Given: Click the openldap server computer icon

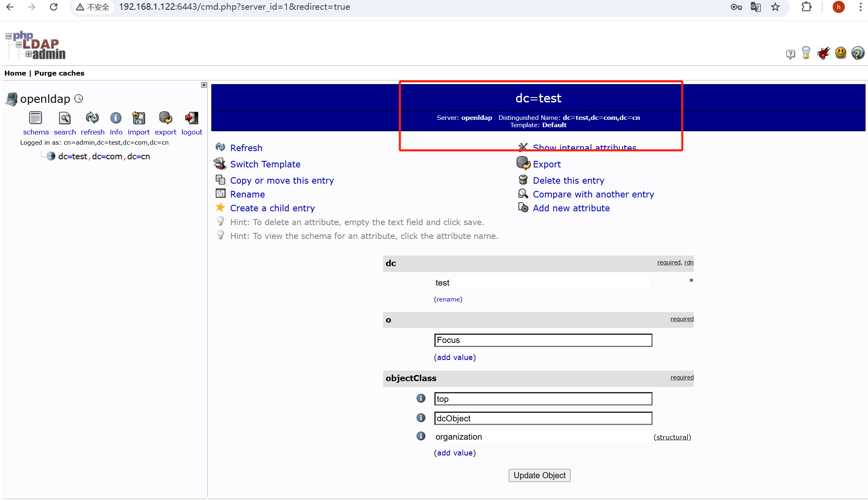Looking at the screenshot, I should 11,99.
